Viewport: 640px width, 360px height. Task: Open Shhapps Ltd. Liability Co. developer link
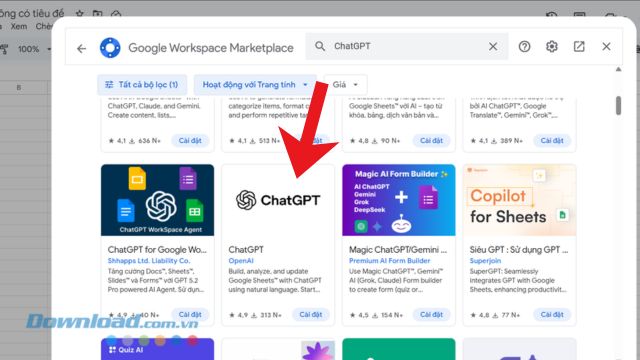point(149,260)
